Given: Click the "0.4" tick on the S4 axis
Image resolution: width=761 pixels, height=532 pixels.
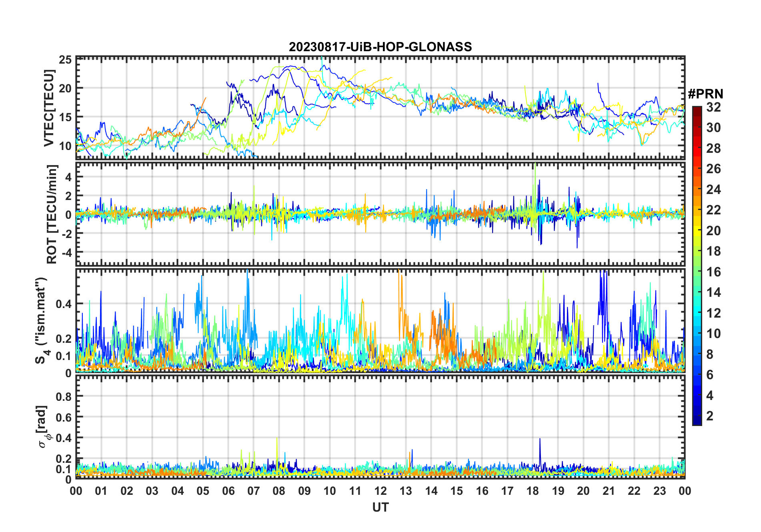Looking at the screenshot, I should tap(64, 304).
